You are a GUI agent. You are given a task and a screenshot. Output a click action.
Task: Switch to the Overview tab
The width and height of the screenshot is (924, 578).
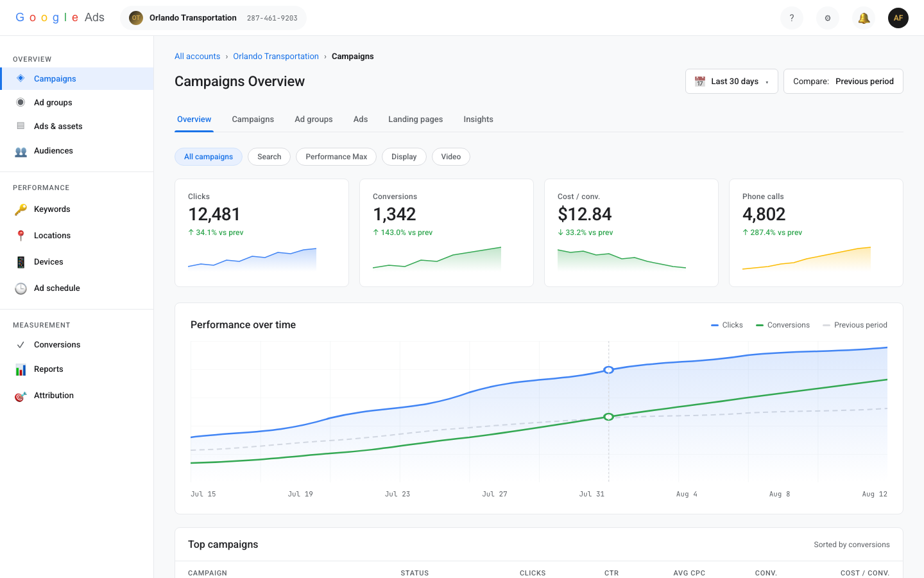(194, 119)
